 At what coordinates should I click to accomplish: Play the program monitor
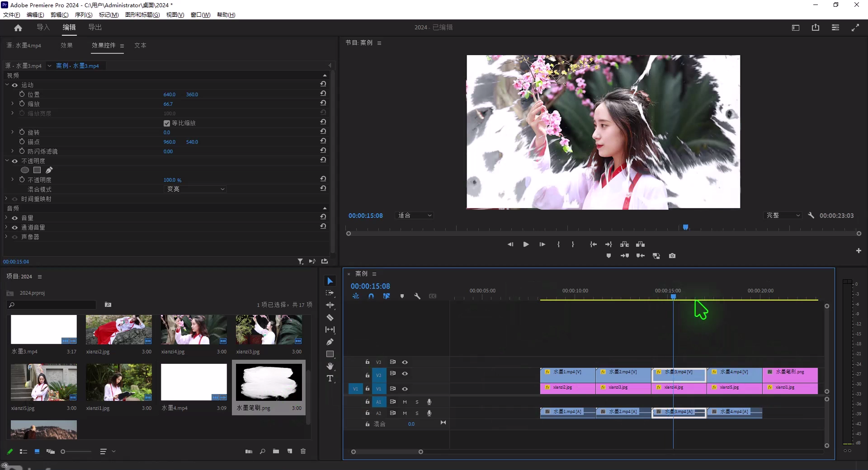526,244
